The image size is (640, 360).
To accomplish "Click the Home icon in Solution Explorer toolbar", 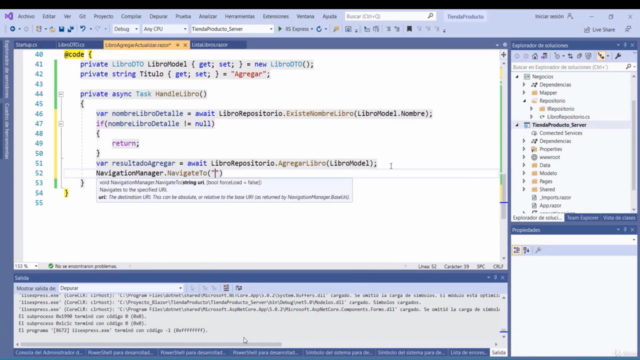I will (535, 56).
